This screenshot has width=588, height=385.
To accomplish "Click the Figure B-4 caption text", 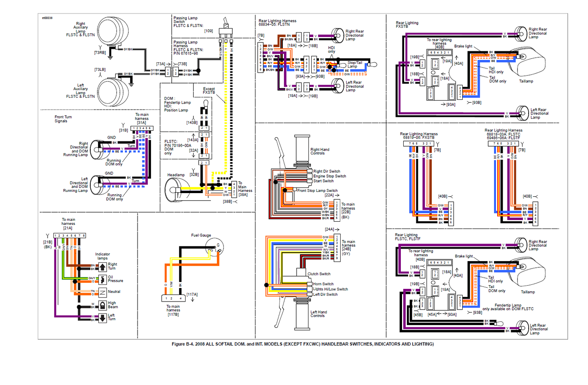I will click(x=302, y=344).
